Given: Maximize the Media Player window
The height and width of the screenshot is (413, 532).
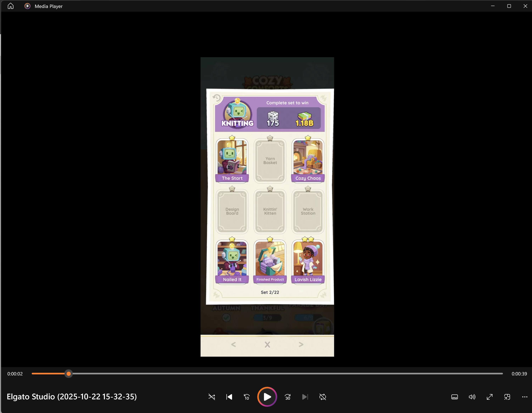Looking at the screenshot, I should [509, 6].
